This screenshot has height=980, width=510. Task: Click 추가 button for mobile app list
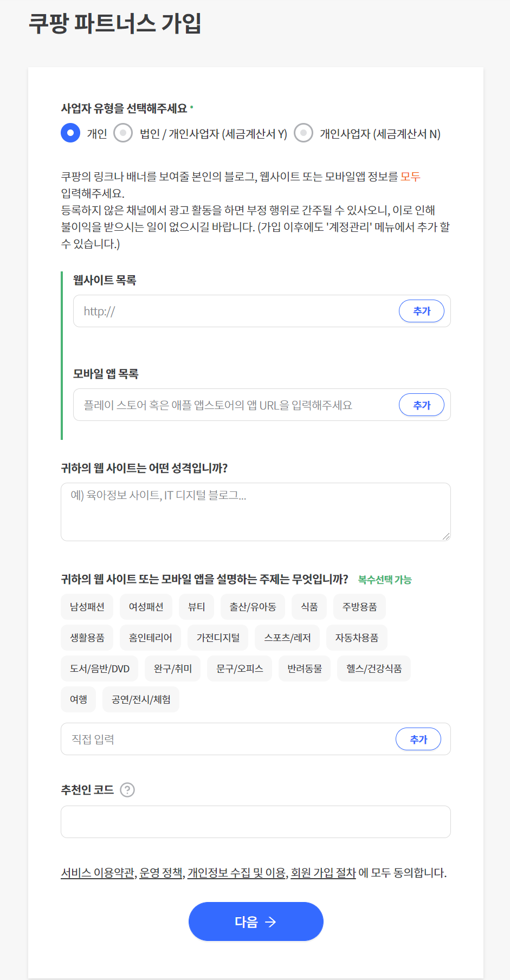point(421,405)
